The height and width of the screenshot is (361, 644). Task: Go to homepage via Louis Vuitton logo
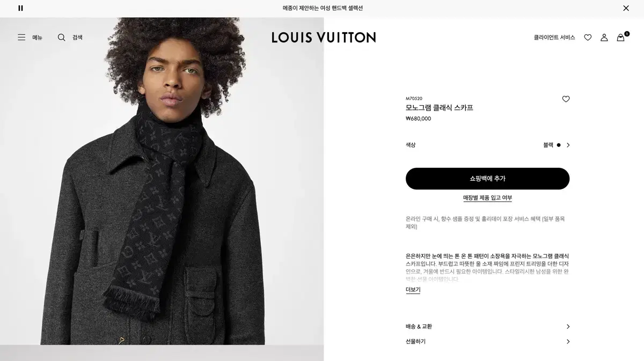[x=324, y=38]
